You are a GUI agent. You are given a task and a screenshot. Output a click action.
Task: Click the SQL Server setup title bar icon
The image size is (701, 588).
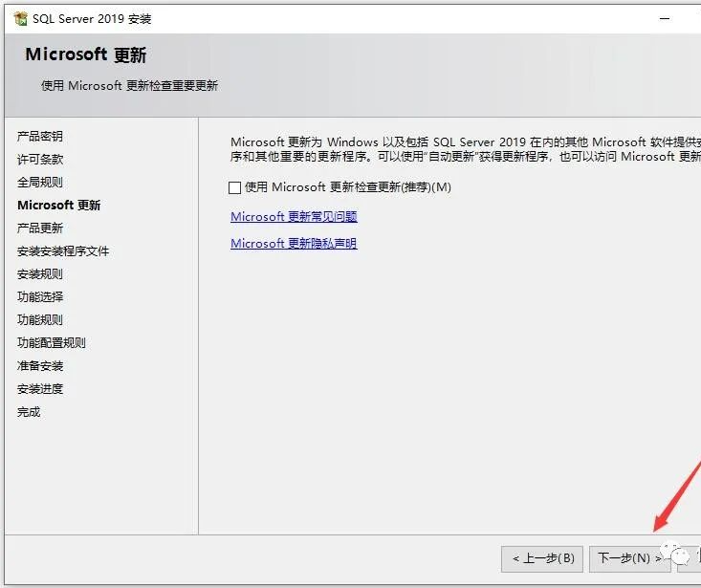21,19
